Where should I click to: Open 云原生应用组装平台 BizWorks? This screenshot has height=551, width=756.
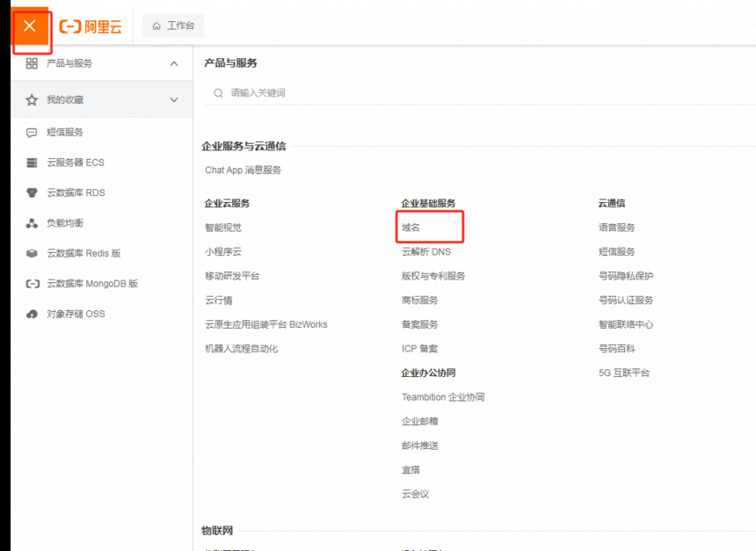266,324
